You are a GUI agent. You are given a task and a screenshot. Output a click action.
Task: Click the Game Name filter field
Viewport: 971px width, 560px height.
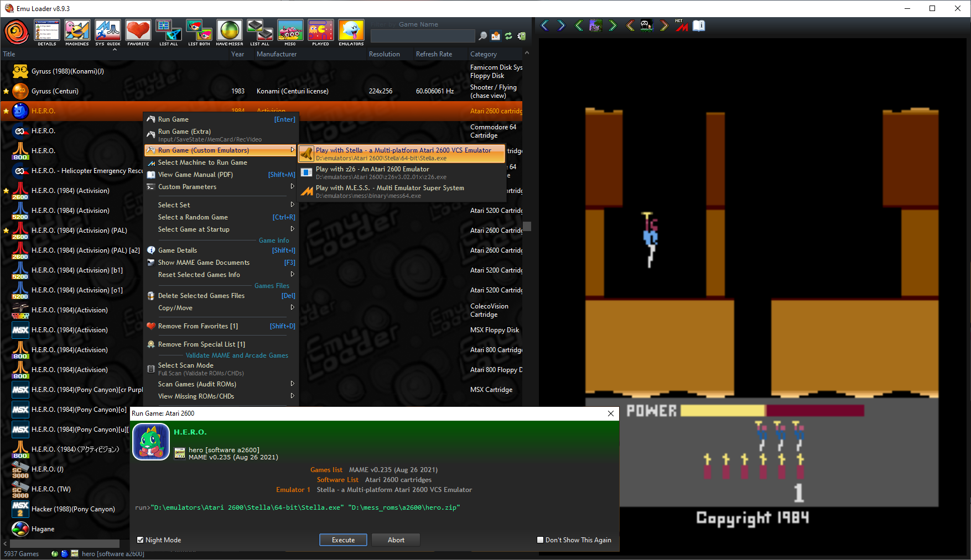pyautogui.click(x=422, y=36)
